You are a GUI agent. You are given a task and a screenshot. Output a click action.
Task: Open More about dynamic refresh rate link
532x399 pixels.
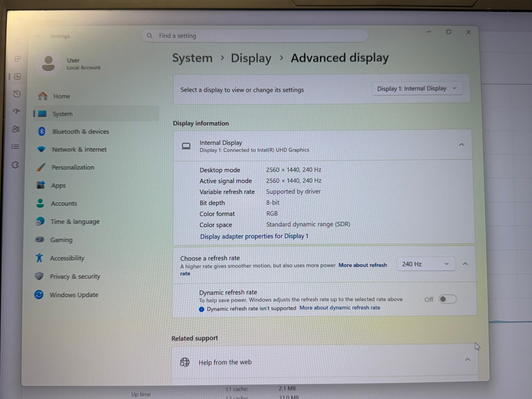340,308
